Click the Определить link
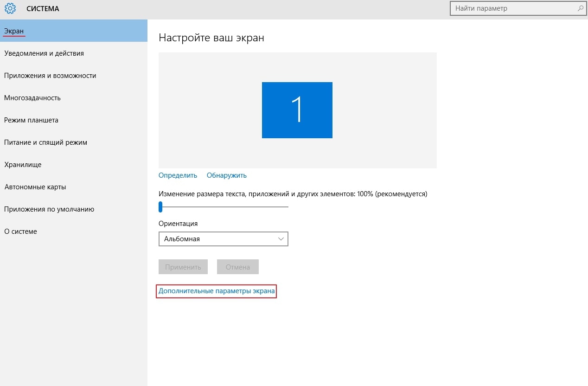This screenshot has height=386, width=588. pos(178,175)
